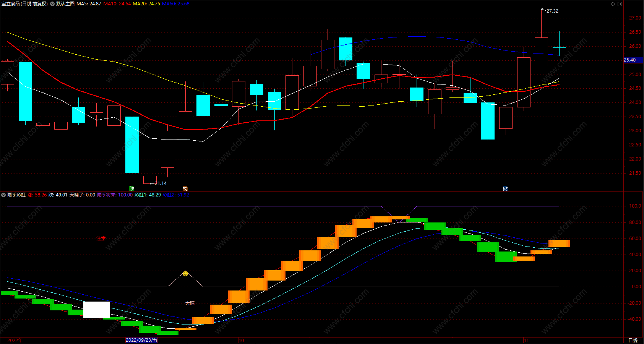Click the 彩虹1: 48.29 indicator value
The image size is (644, 344).
tap(148, 195)
